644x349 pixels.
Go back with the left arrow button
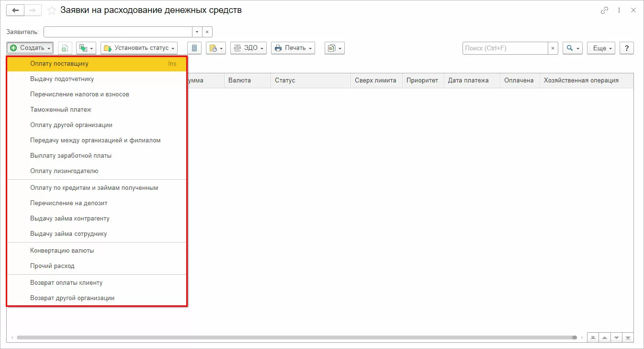click(x=15, y=10)
